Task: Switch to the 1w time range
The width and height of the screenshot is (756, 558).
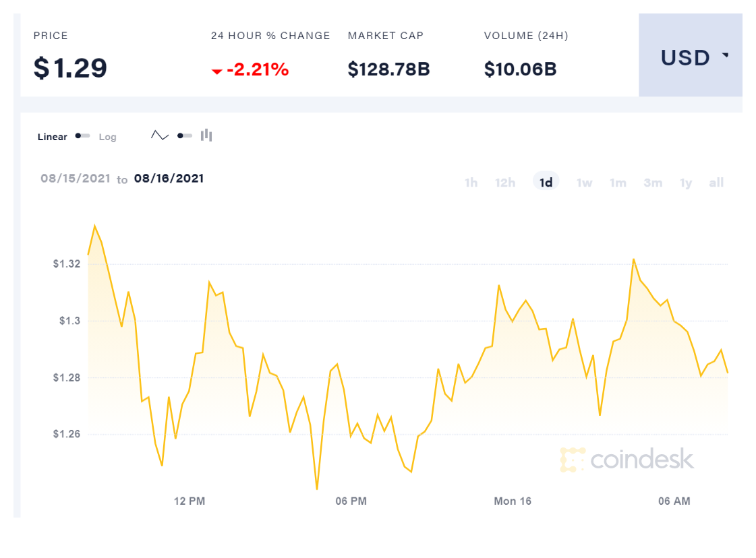Action: click(x=584, y=183)
